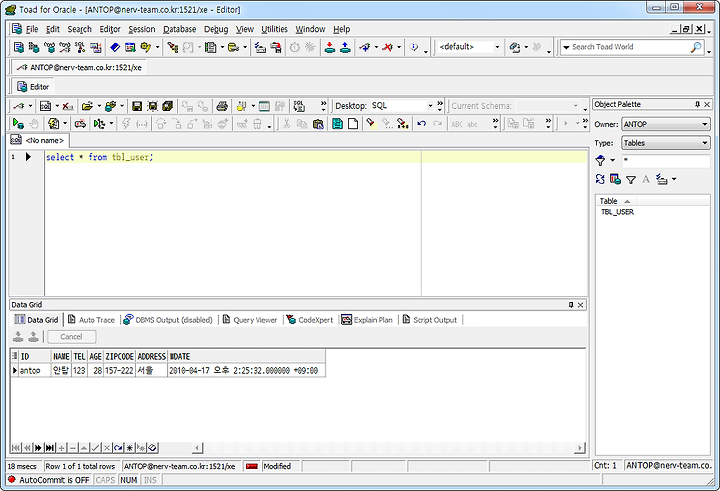720x491 pixels.
Task: Expand the editor toolbar overflow chevron
Action: (x=323, y=106)
